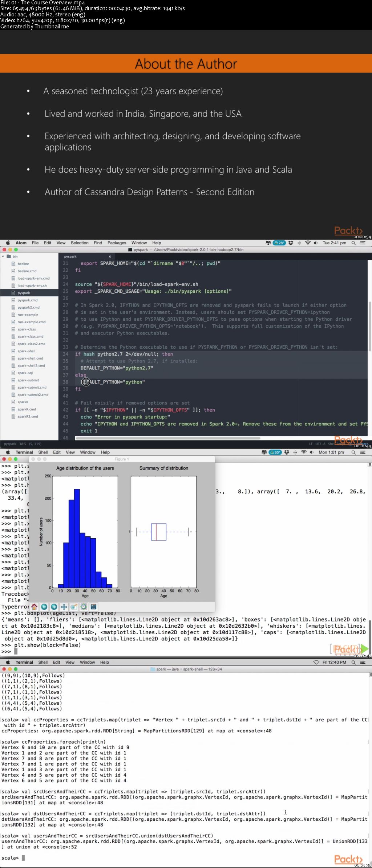
Task: Click LF line ending in Atom status bar
Action: 311,444
